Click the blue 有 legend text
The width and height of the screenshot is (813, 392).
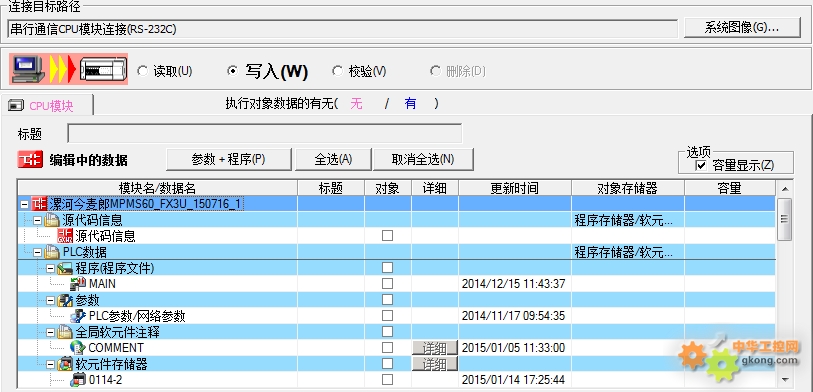pyautogui.click(x=411, y=104)
